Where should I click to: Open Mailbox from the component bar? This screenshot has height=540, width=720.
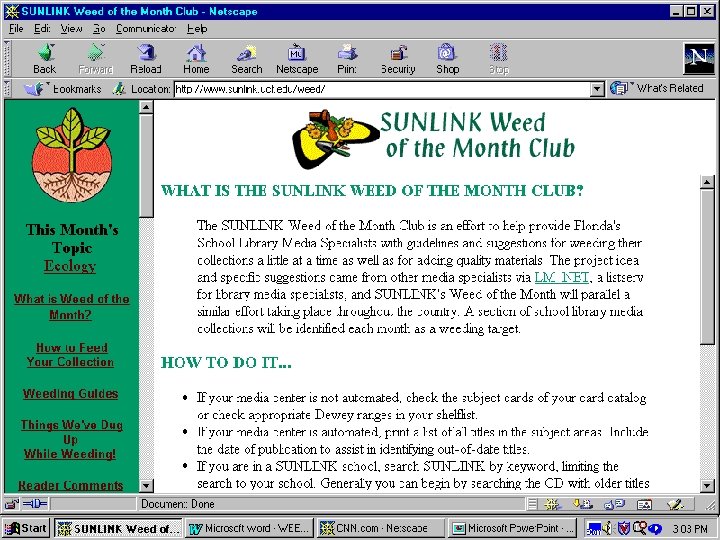(583, 504)
